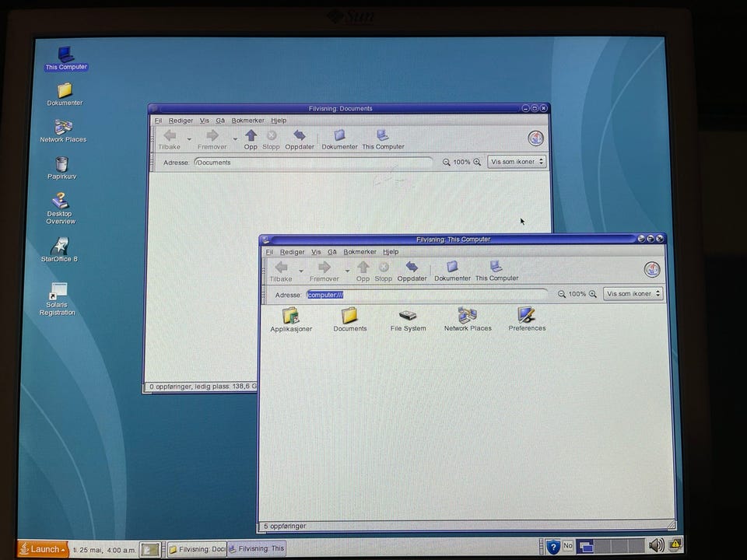Image resolution: width=747 pixels, height=560 pixels.
Task: Click the Launch button
Action: coord(43,549)
